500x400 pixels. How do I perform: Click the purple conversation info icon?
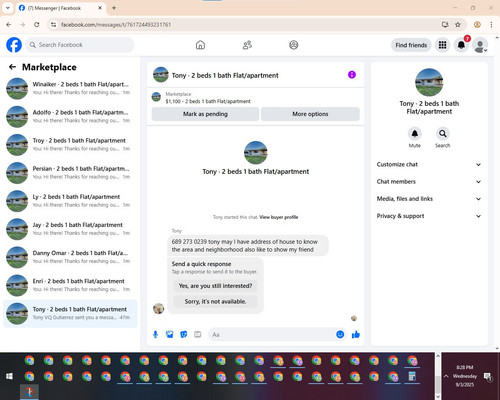[352, 75]
